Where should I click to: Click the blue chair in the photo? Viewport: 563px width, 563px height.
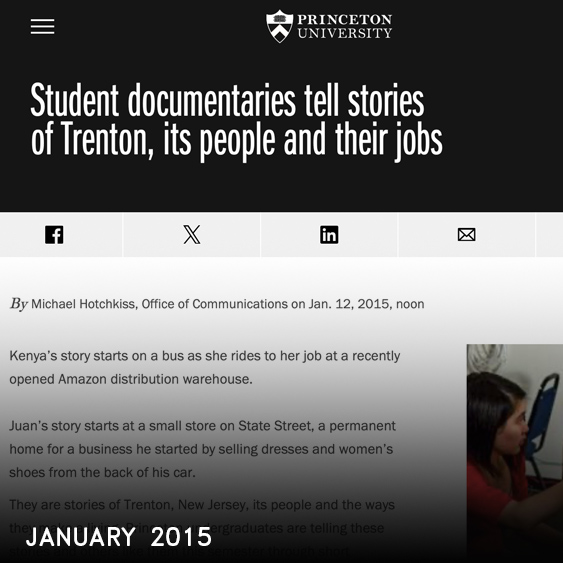coord(542,424)
